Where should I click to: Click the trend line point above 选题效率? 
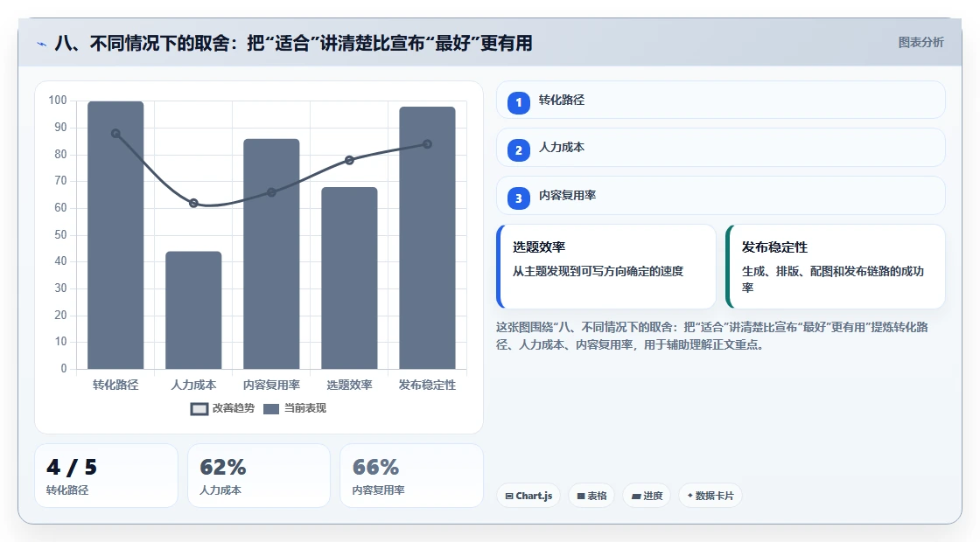click(349, 161)
